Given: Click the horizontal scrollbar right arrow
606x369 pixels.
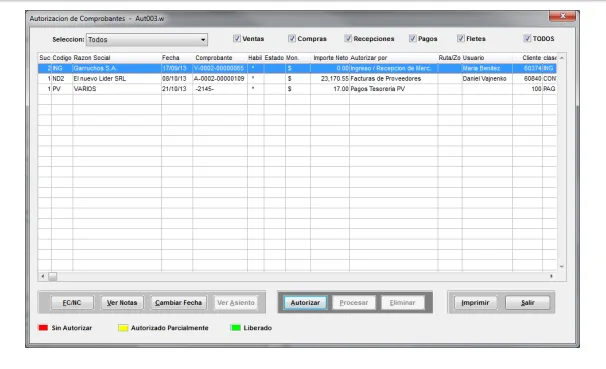Looking at the screenshot, I should click(551, 276).
